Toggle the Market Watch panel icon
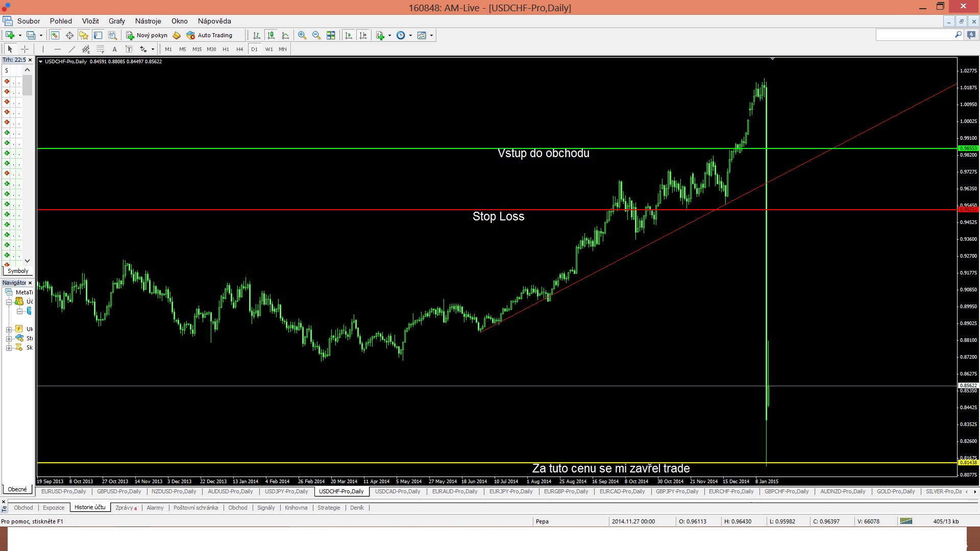The width and height of the screenshot is (980, 551). tap(55, 35)
